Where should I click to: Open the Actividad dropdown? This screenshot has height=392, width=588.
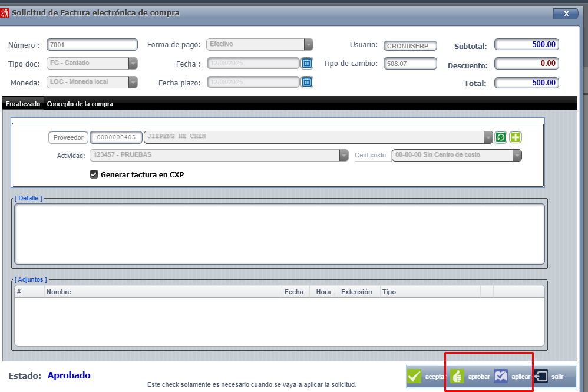pos(343,156)
